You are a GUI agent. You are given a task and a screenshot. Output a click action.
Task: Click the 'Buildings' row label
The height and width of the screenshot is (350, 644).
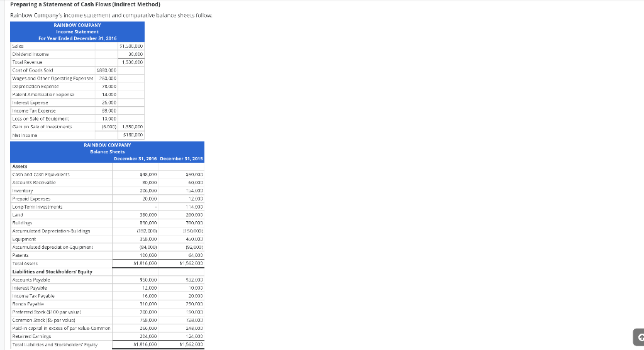point(22,223)
